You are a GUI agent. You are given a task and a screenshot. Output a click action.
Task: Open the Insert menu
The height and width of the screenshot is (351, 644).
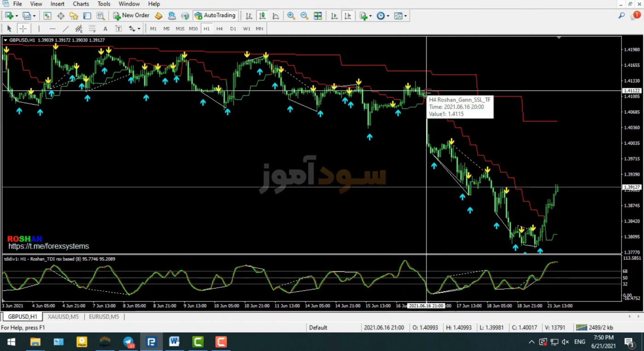(57, 4)
